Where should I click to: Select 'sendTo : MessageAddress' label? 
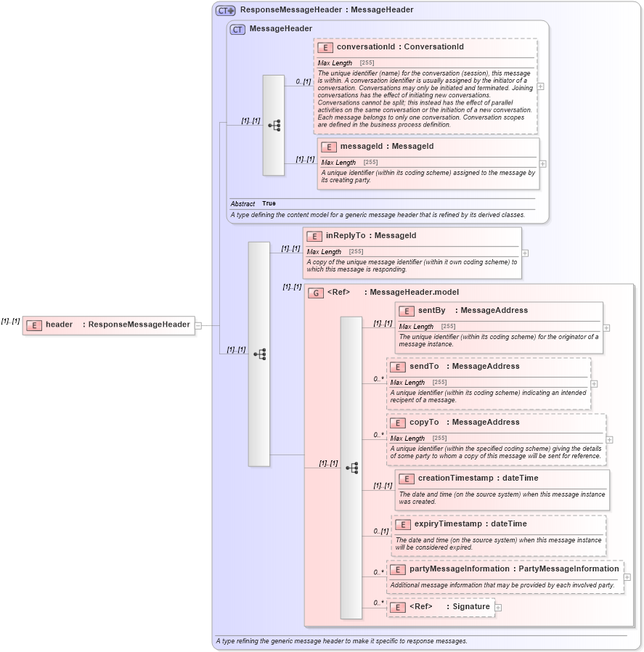click(465, 366)
